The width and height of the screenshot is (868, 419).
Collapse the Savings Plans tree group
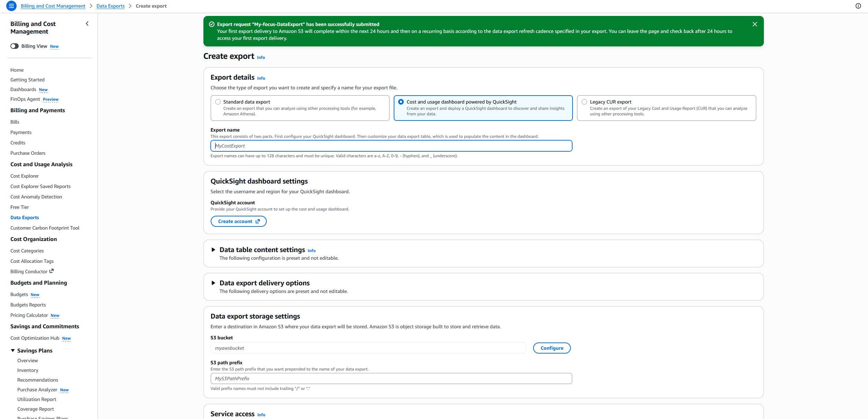13,350
